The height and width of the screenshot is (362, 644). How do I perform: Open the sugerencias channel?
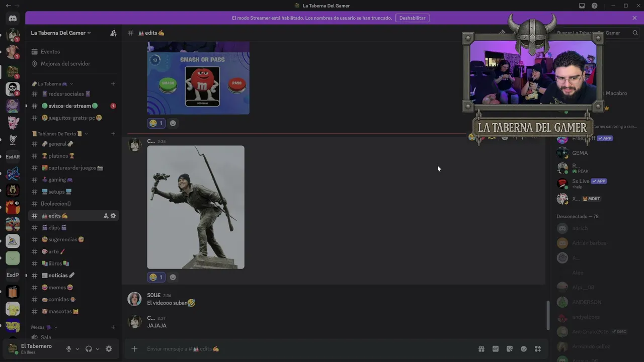point(73,240)
